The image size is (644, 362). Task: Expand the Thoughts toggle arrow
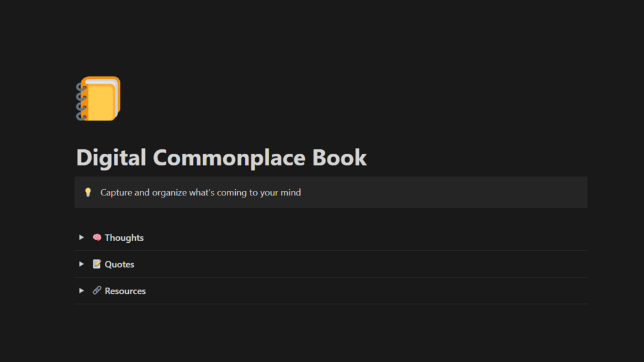[81, 238]
